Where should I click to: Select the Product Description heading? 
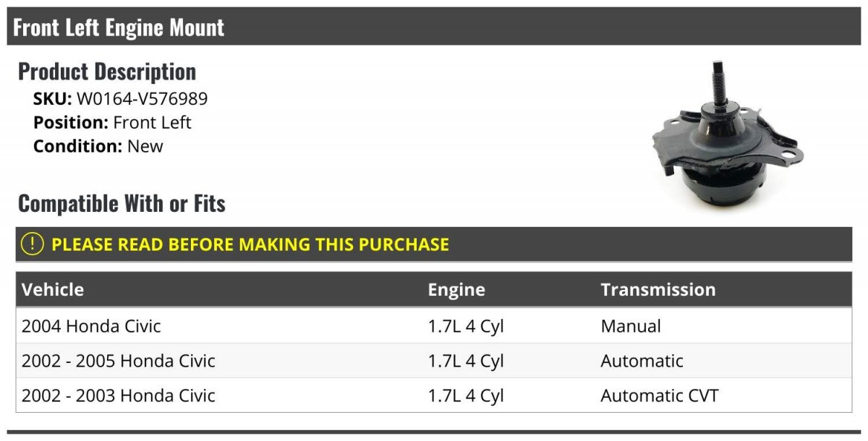[107, 72]
